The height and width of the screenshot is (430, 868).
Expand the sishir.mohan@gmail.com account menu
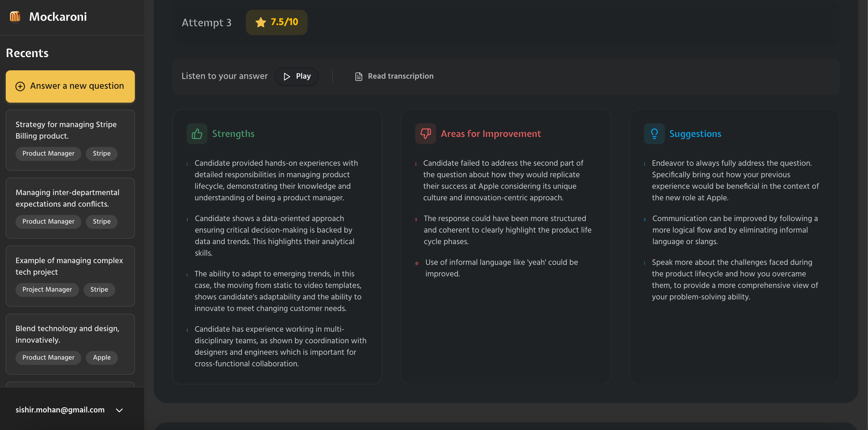[x=60, y=410]
